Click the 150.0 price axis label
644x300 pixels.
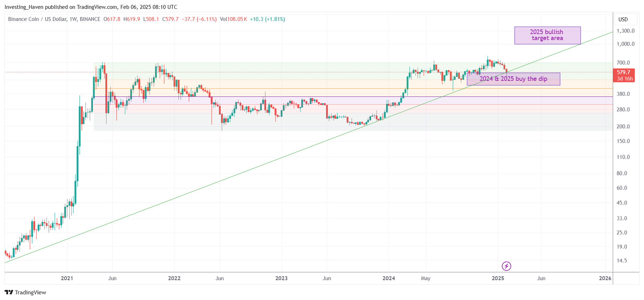coord(623,141)
